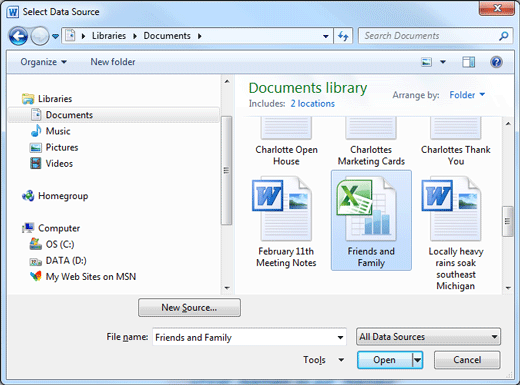Click the 2 locations link
The image size is (520, 385).
[312, 104]
